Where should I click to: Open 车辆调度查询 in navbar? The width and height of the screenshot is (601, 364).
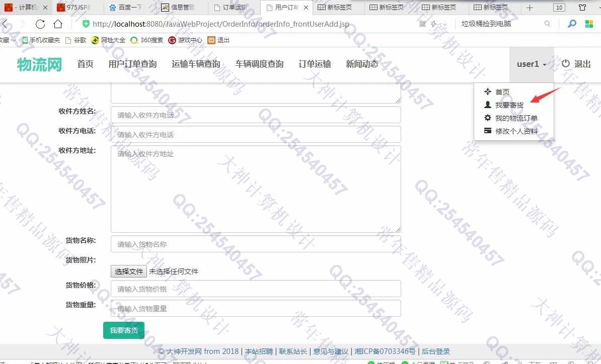pos(260,64)
